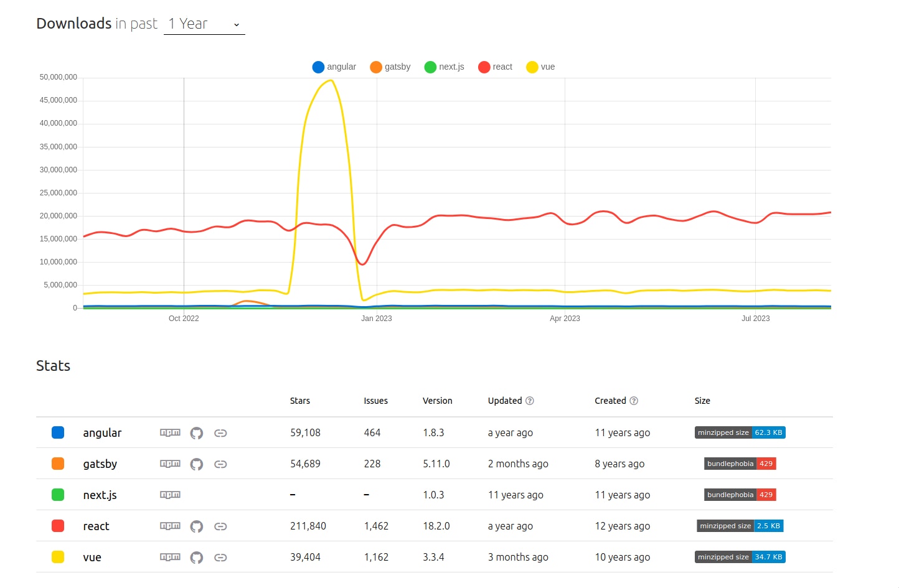Click the yellow color swatch for vue

tap(58, 557)
